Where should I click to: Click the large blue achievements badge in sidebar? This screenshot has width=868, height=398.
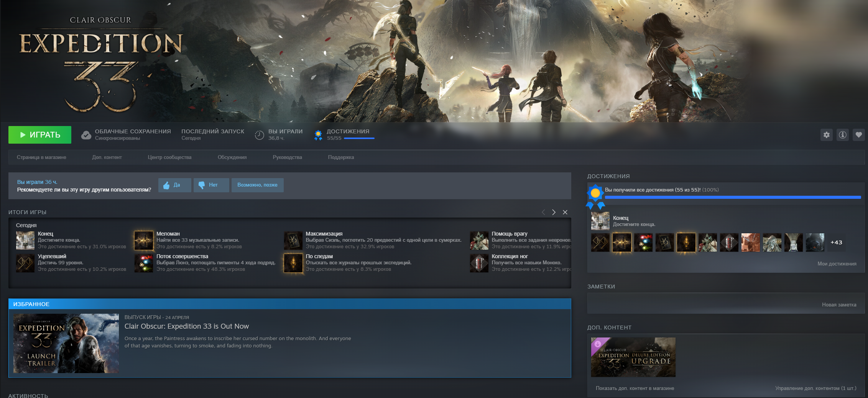point(595,196)
